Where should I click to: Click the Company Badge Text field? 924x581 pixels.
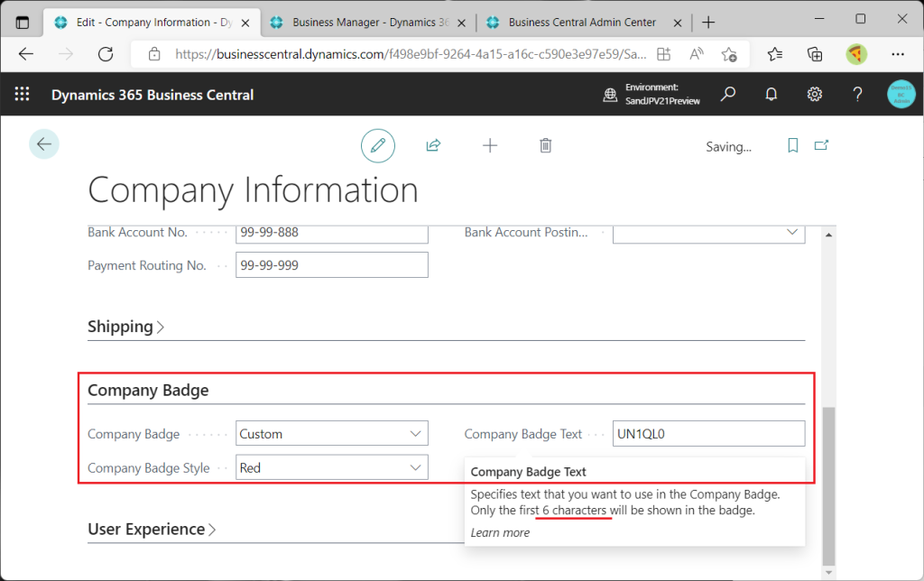pos(709,434)
